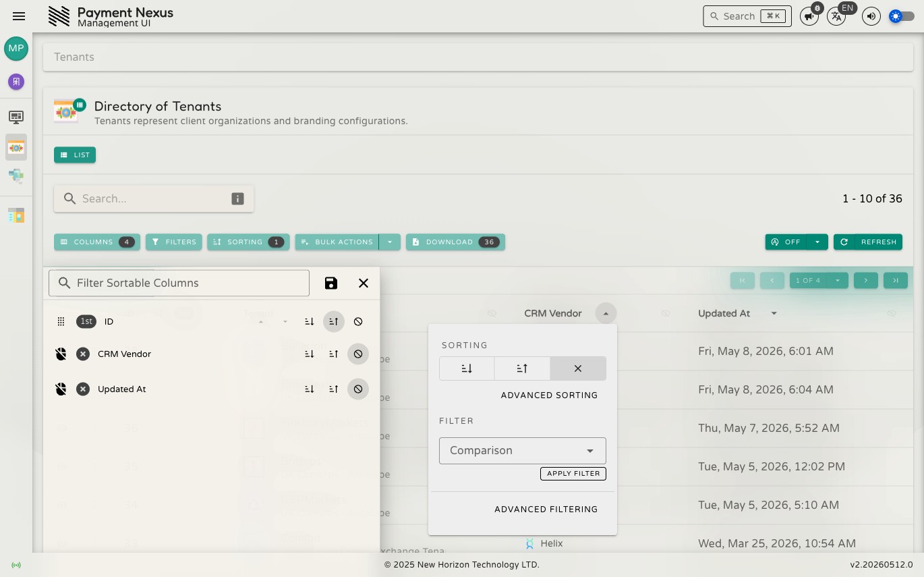The image size is (924, 577).
Task: Toggle the light/dark theme switch
Action: pyautogui.click(x=902, y=16)
